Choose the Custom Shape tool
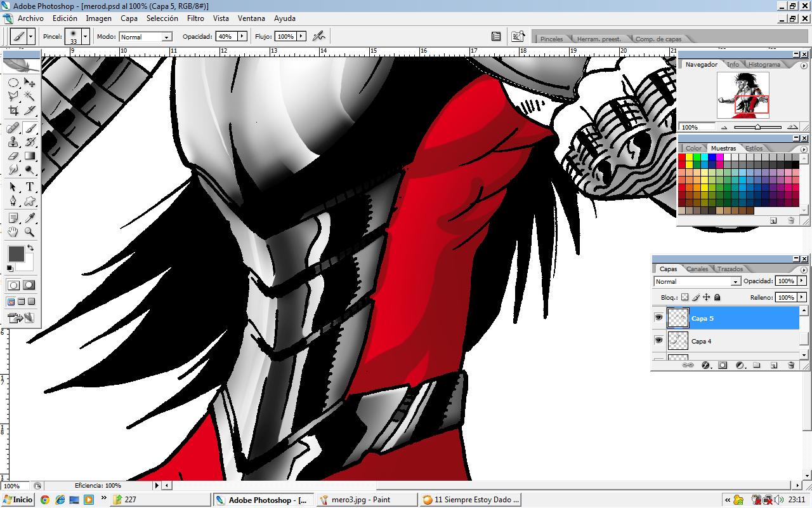The height and width of the screenshot is (508, 812). [30, 201]
